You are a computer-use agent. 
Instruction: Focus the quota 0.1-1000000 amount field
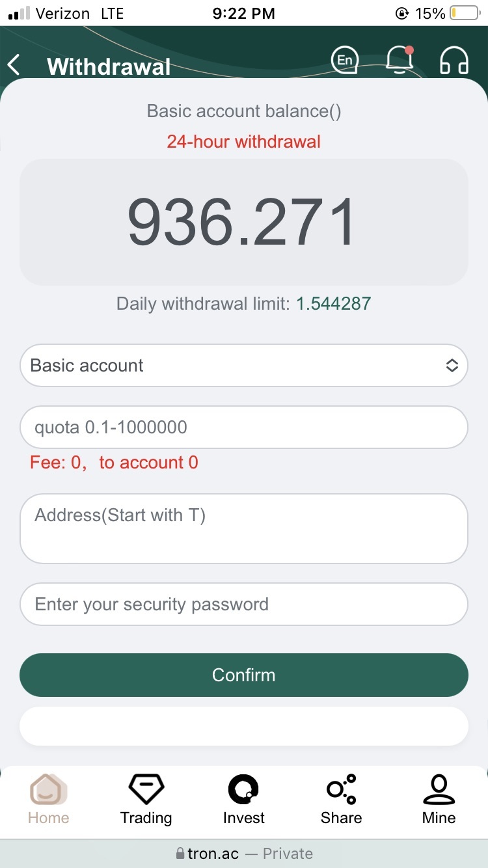pos(244,427)
